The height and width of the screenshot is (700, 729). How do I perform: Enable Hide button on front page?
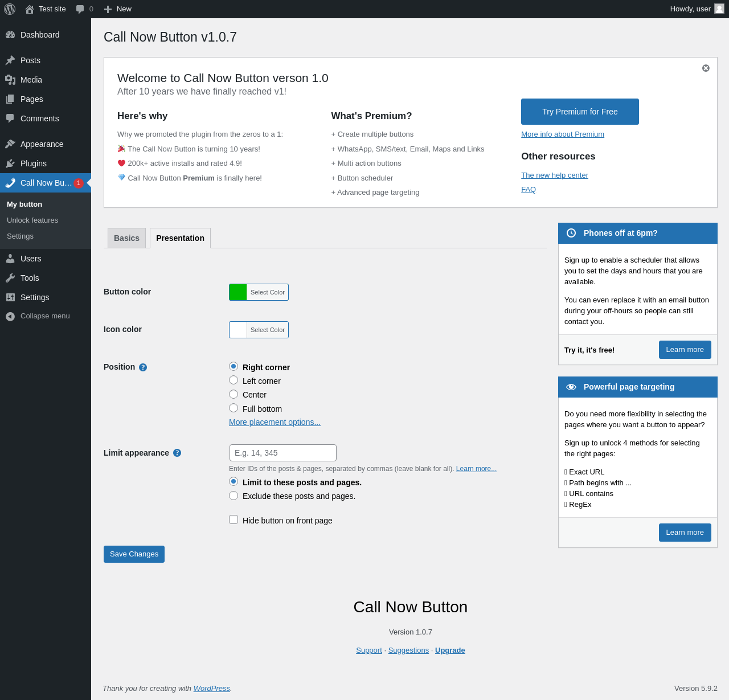tap(234, 519)
